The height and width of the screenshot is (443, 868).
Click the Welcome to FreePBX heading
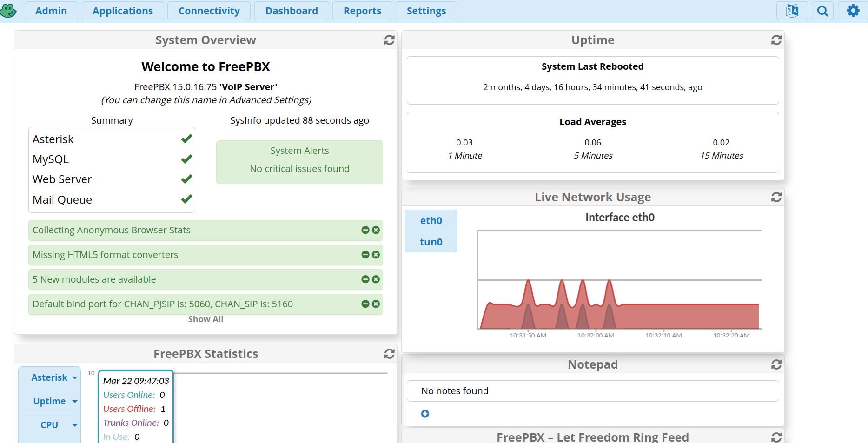tap(205, 67)
